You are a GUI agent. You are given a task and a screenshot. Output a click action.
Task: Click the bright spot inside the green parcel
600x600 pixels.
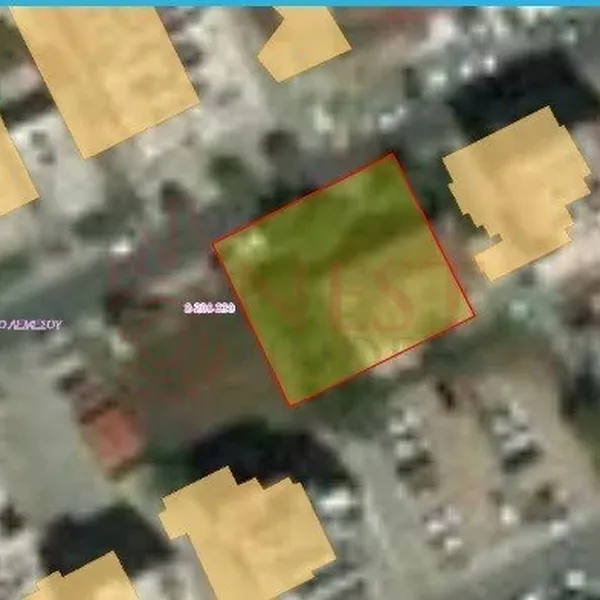point(253,242)
